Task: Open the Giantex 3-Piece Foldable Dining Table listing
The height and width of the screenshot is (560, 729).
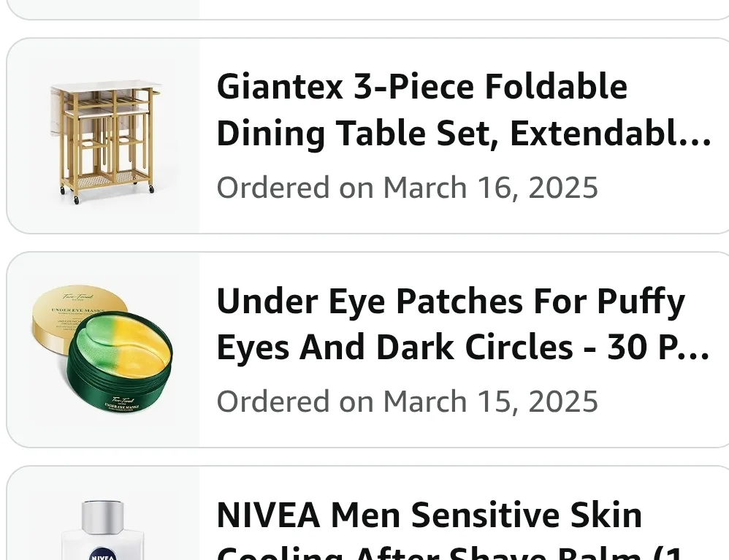Action: (x=465, y=110)
